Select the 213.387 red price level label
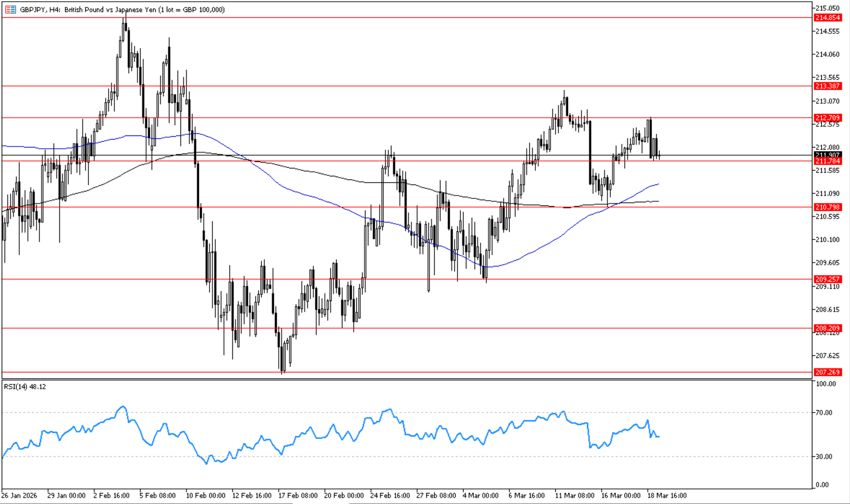 828,86
